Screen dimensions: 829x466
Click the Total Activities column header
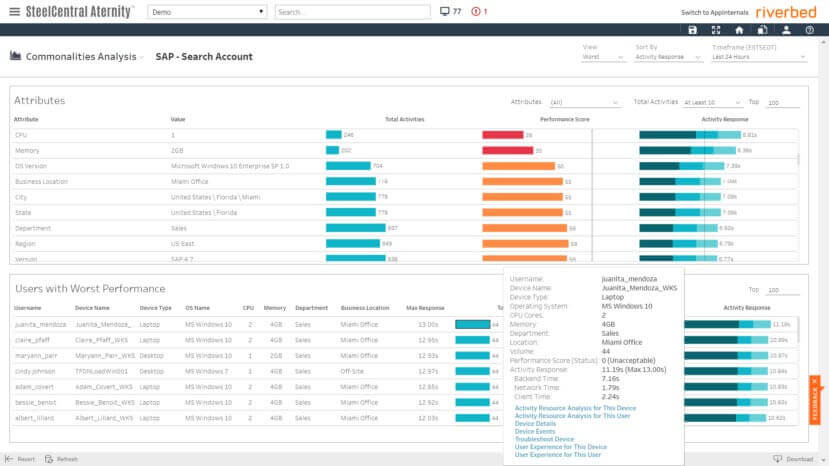tap(404, 120)
